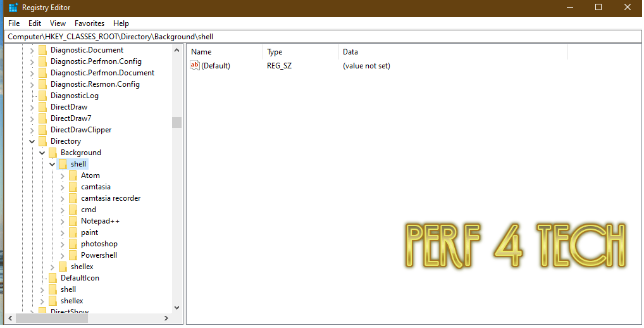
Task: Select the Powershell folder icon
Action: pyautogui.click(x=73, y=255)
